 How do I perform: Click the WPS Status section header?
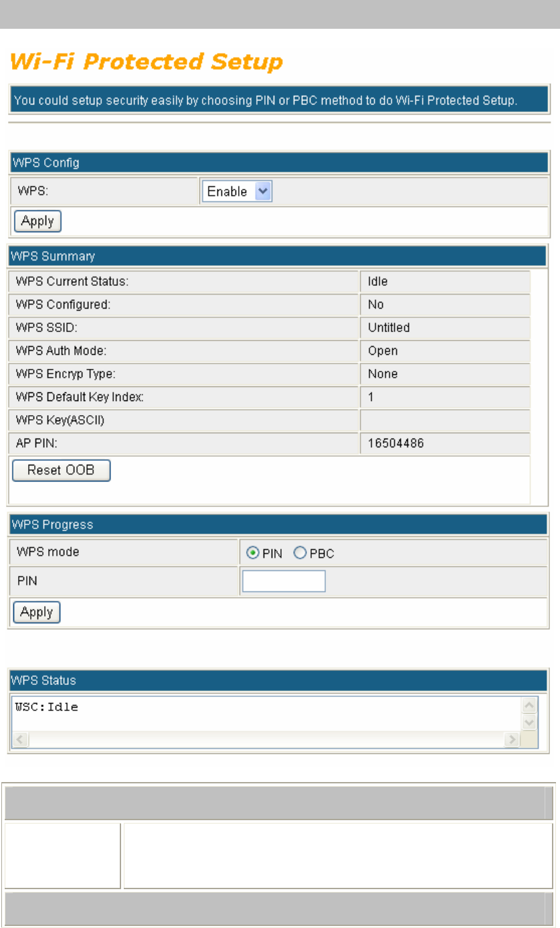pos(278,680)
